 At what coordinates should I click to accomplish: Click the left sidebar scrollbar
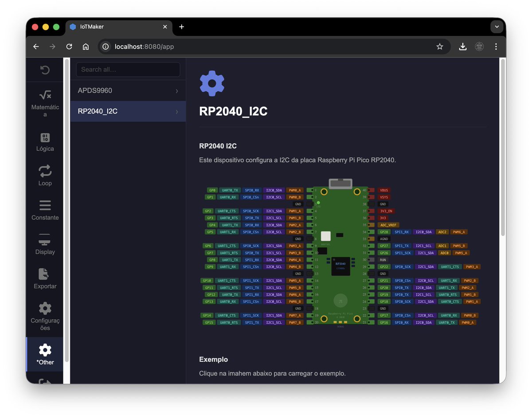click(66, 211)
